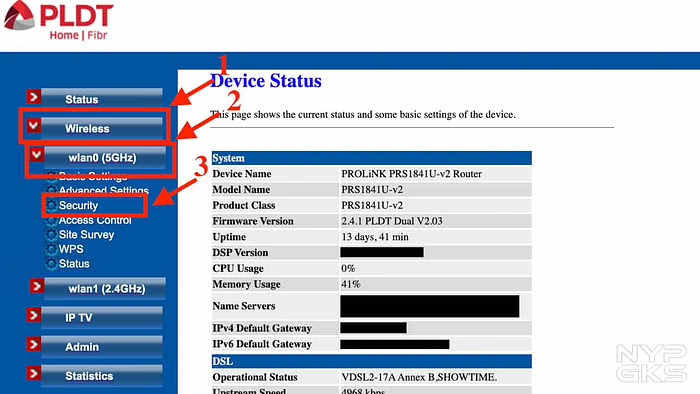The image size is (700, 394).
Task: Open the Statistics menu
Action: click(102, 376)
